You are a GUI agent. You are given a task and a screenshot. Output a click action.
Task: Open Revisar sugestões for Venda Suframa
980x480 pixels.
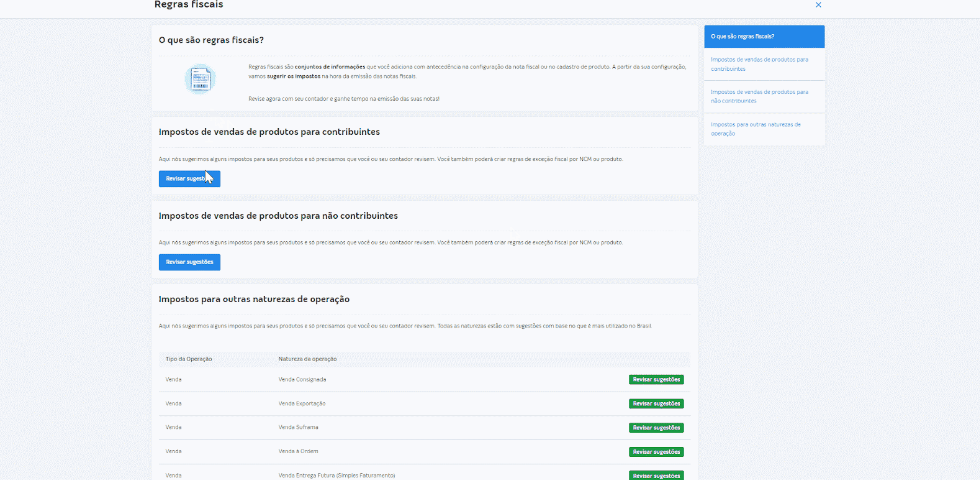click(656, 428)
